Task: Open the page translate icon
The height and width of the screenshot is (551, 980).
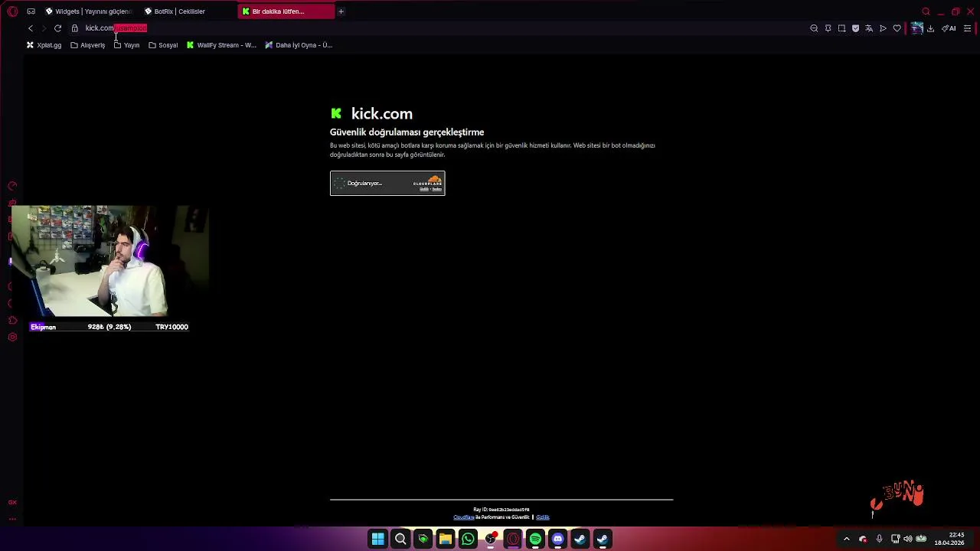Action: 869,28
